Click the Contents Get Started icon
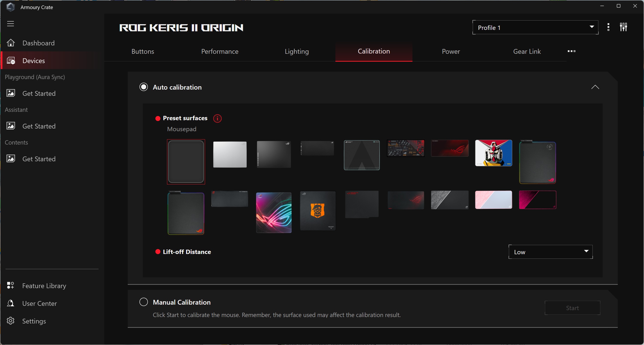Screen dimensions: 644x345 11,158
